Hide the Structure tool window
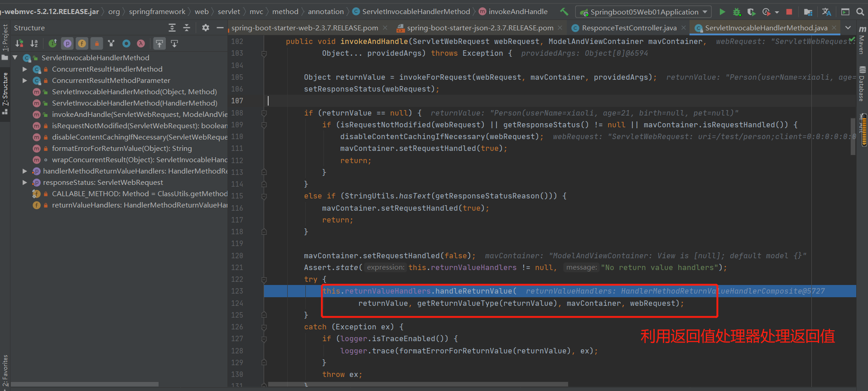Viewport: 868px width, 391px height. [220, 28]
